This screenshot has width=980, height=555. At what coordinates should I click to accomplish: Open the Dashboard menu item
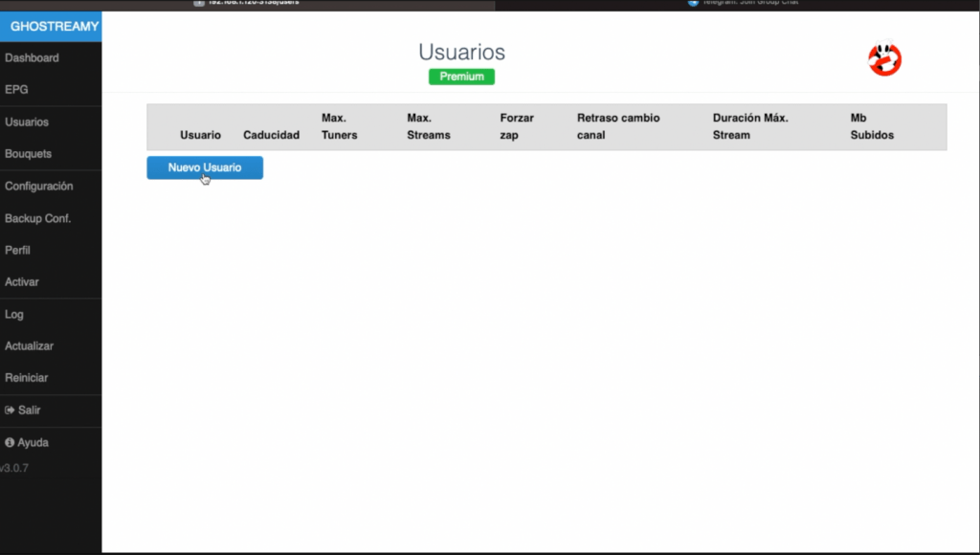point(32,58)
